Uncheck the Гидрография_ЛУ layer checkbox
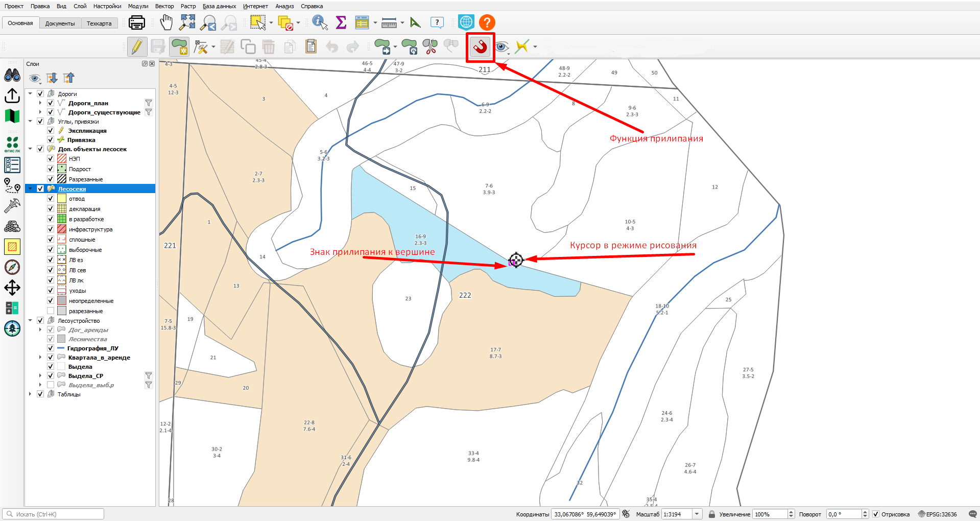The height and width of the screenshot is (521, 980). [51, 348]
